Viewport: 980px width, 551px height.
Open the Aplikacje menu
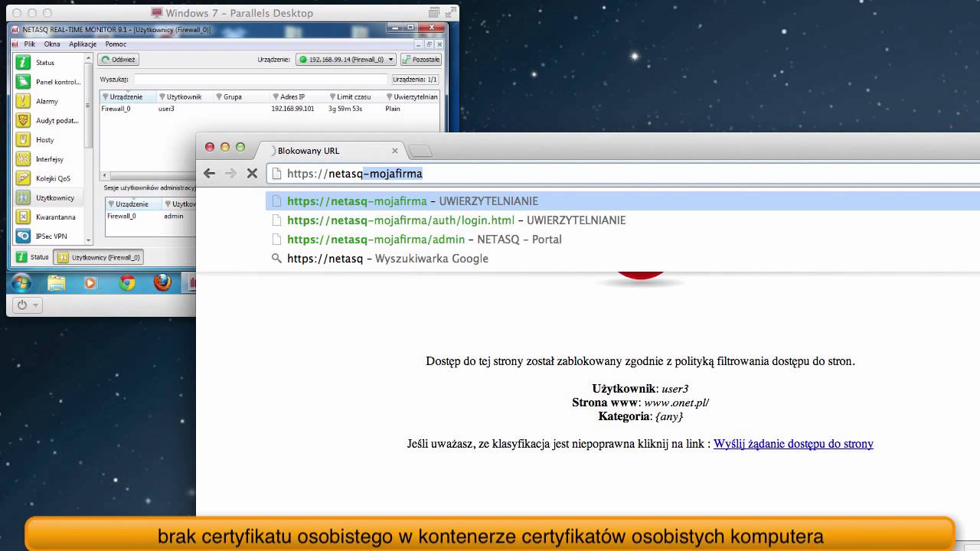click(83, 44)
